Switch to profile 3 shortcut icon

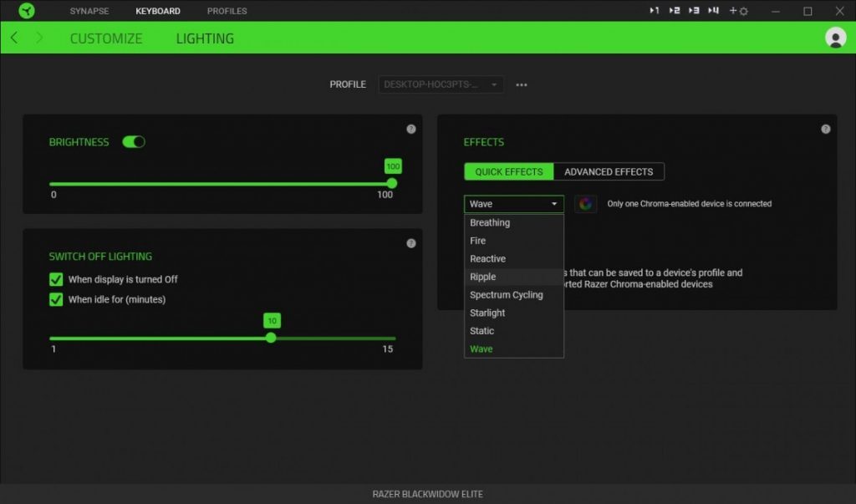coord(694,10)
